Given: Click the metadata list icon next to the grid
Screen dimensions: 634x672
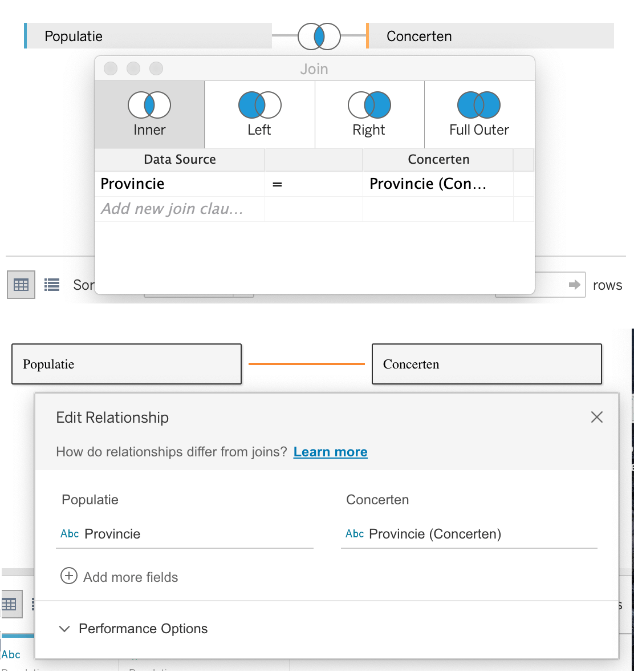Looking at the screenshot, I should click(x=51, y=284).
